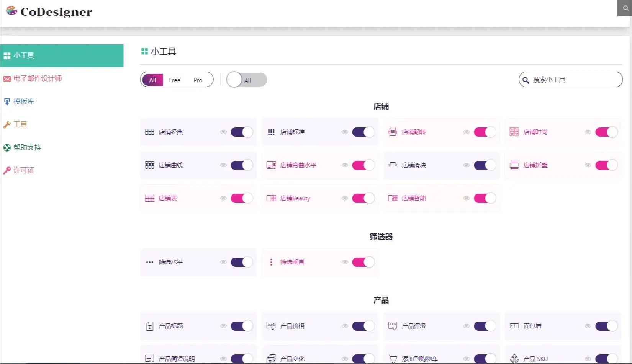Click the eye icon for 筛选水平
632x364 pixels.
coord(223,262)
